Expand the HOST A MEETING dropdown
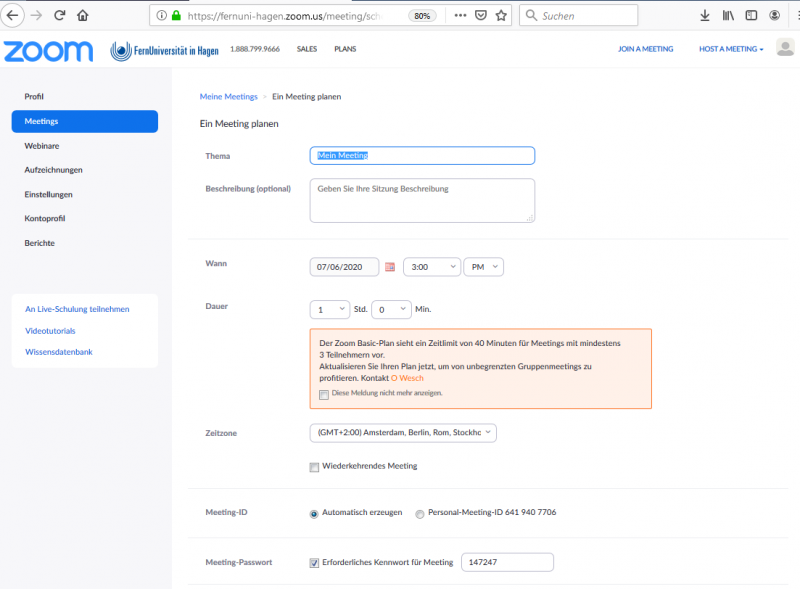 pyautogui.click(x=731, y=49)
